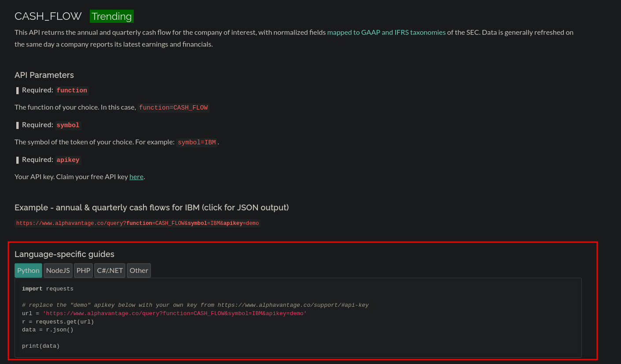The image size is (621, 364).
Task: Open the C#/.NET code examples tab
Action: tap(110, 270)
